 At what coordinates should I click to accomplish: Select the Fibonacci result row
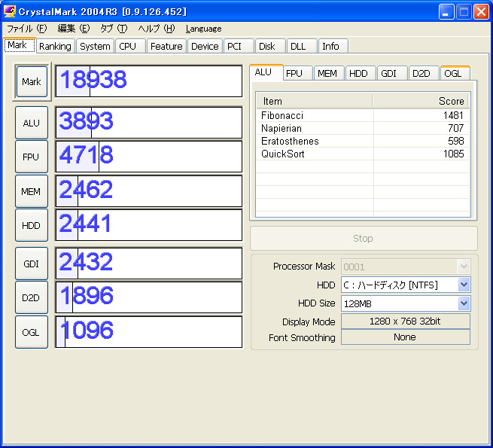coord(363,115)
